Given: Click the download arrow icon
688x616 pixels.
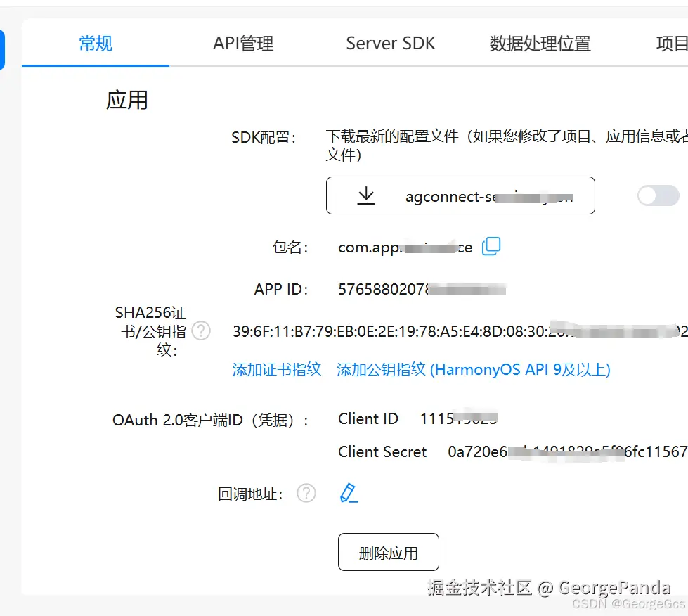Looking at the screenshot, I should [x=366, y=195].
